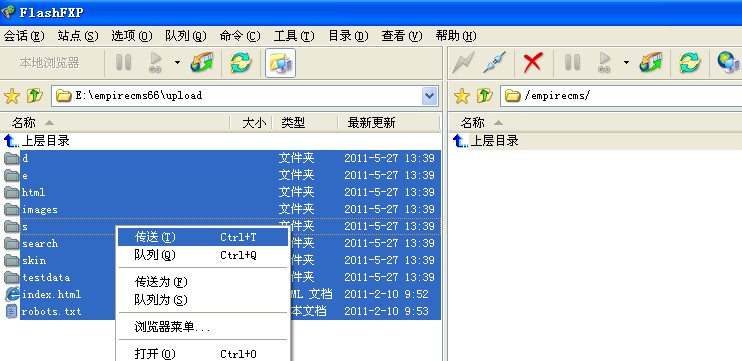
Task: Click the globe browser icon on right
Action: point(729,62)
